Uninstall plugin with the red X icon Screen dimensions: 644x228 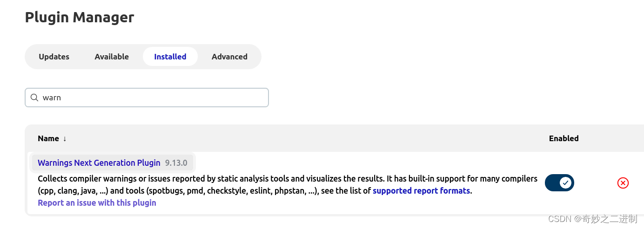[623, 183]
